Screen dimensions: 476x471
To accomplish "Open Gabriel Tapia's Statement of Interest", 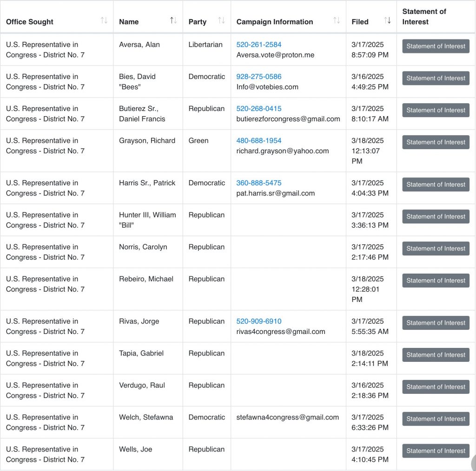I will pos(436,355).
